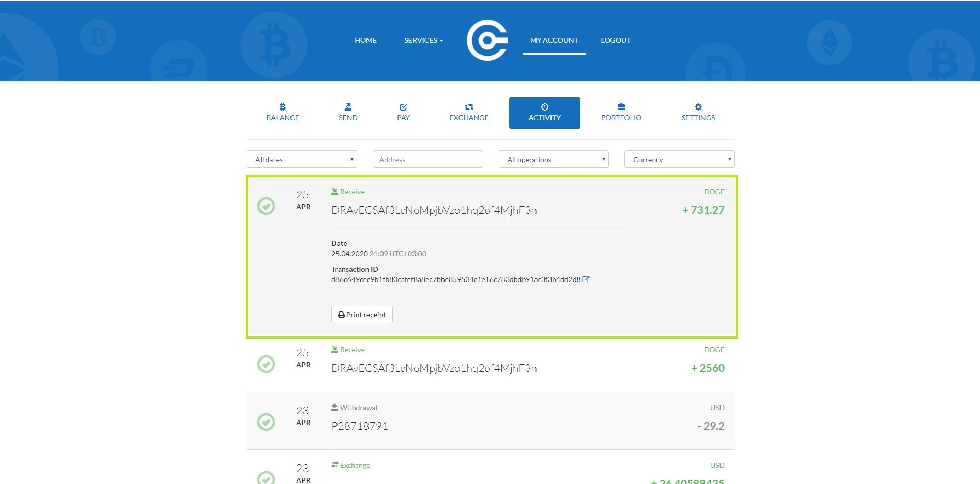980x484 pixels.
Task: Expand the All operations dropdown
Action: pos(554,160)
